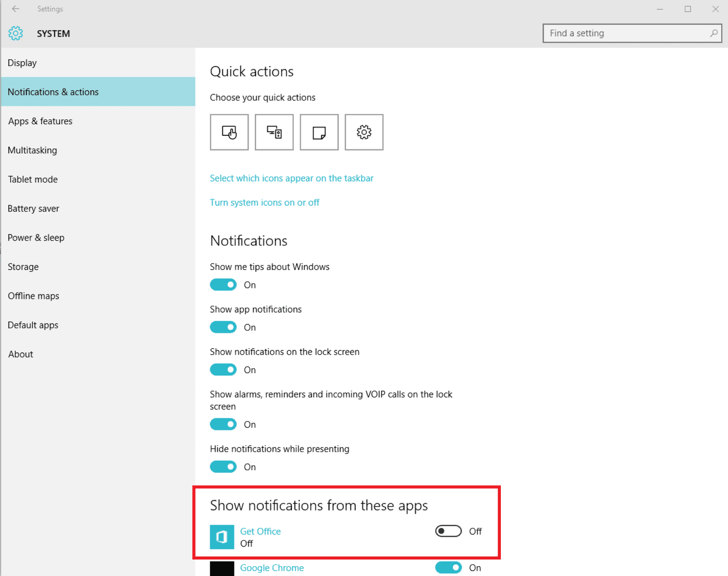This screenshot has width=728, height=576.
Task: Open Offline maps settings
Action: (x=98, y=296)
